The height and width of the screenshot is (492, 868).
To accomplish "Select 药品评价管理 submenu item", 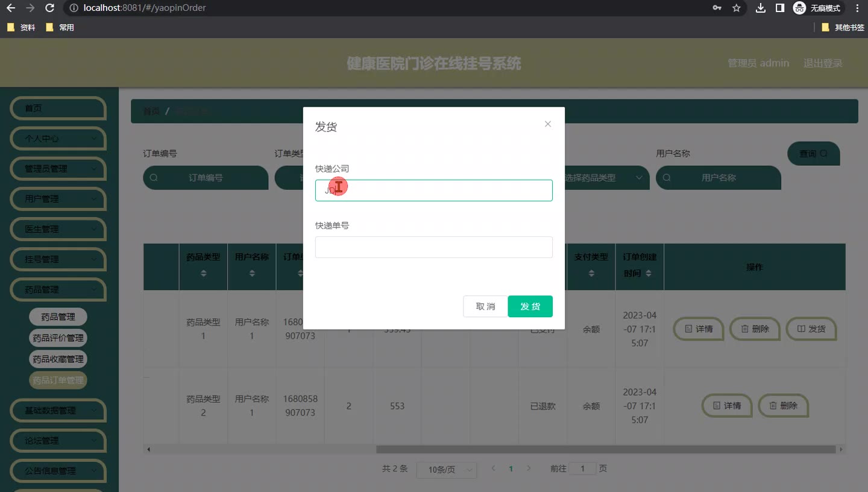I will coord(58,338).
